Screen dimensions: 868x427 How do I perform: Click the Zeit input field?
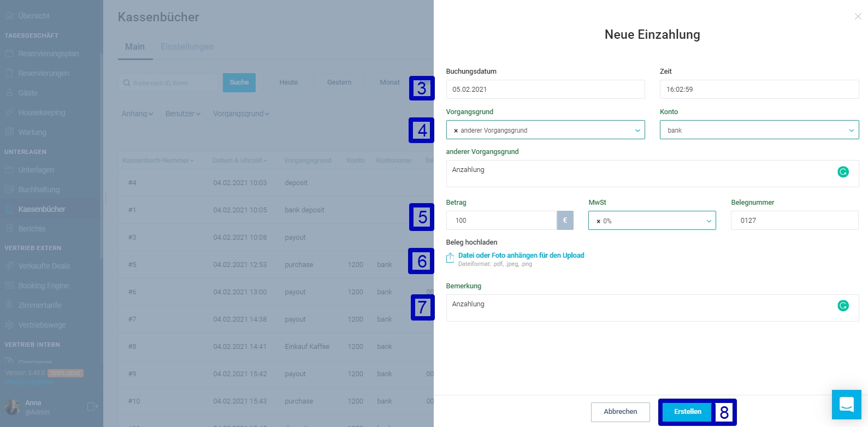click(x=759, y=90)
